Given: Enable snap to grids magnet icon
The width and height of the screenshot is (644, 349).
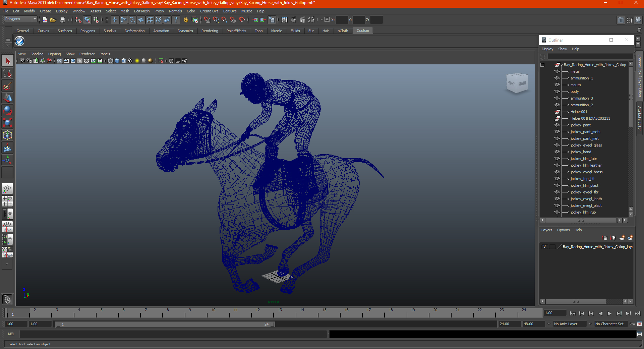Looking at the screenshot, I should coord(207,20).
